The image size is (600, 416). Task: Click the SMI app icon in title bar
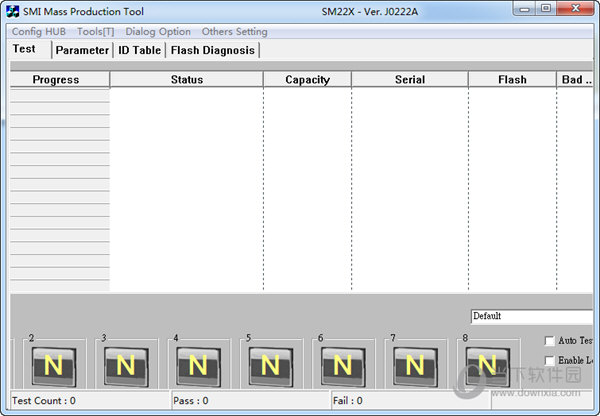pyautogui.click(x=12, y=11)
